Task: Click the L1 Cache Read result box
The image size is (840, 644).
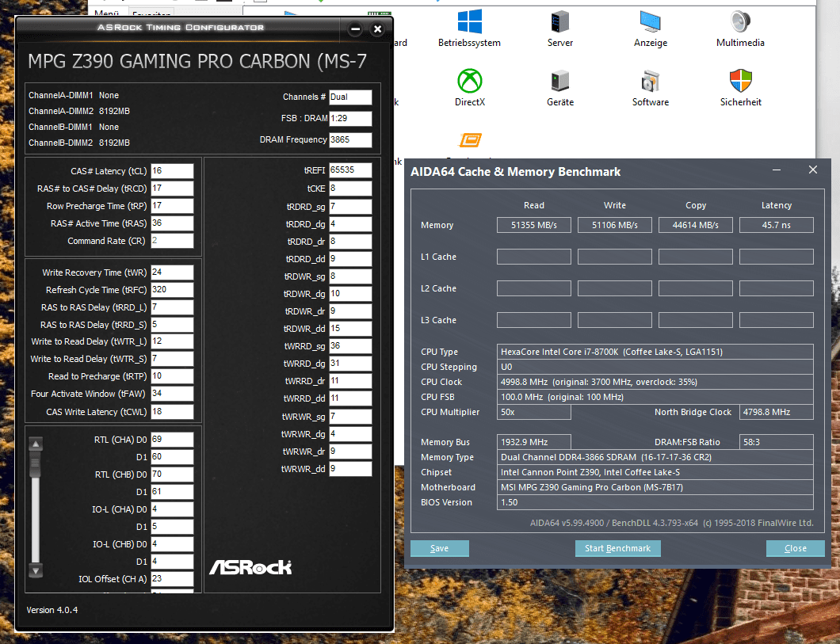Action: click(533, 257)
